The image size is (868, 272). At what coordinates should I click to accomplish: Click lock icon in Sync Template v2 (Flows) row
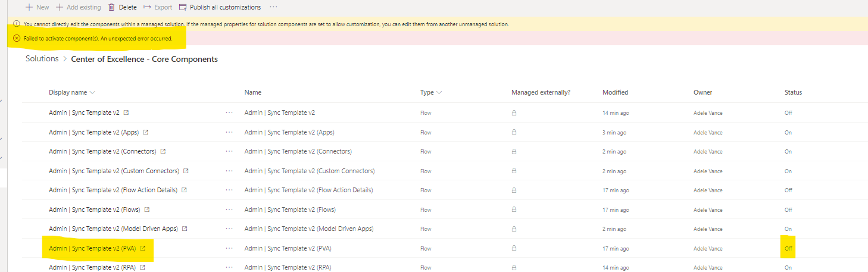[x=514, y=210]
